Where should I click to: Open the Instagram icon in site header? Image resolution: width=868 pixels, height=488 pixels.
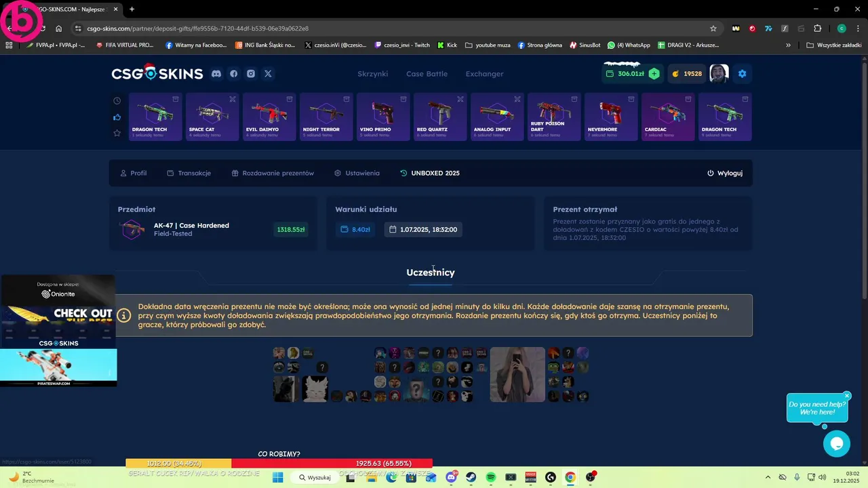251,74
